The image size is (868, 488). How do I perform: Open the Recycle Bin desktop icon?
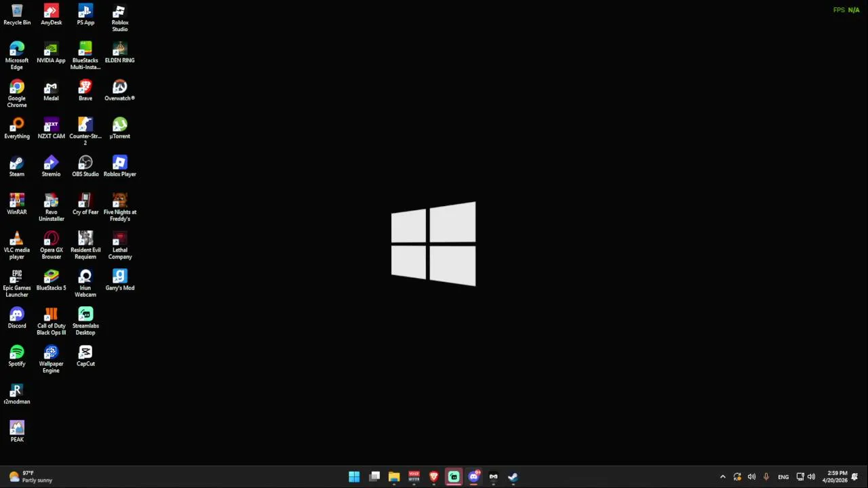tap(17, 15)
